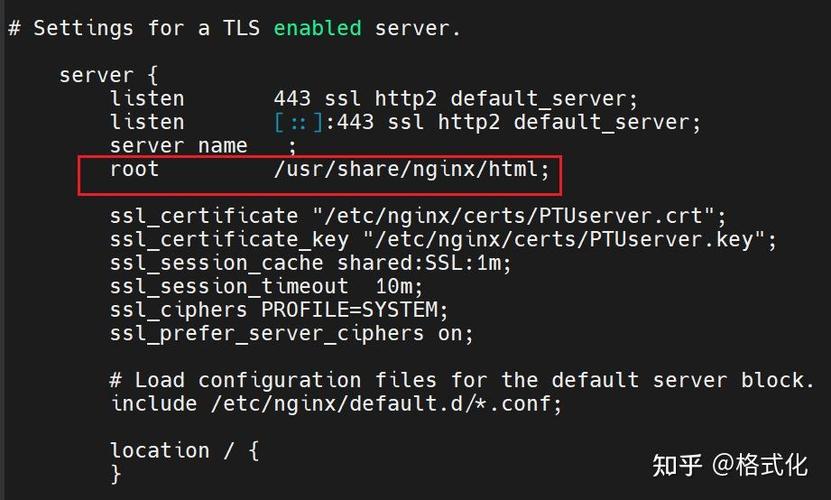Click 'PROFILE=SYSTEM;' in ssl_ciphers line
The height and width of the screenshot is (500, 831).
coord(355,310)
